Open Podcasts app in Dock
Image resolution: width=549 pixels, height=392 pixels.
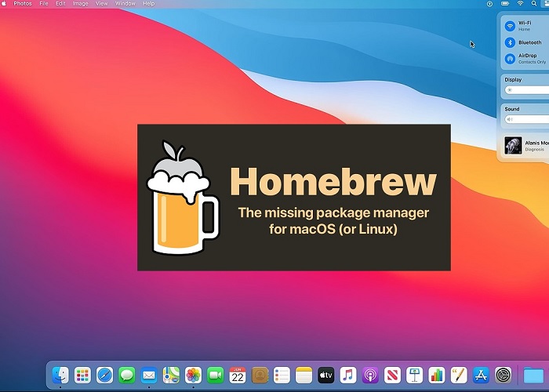[370, 376]
